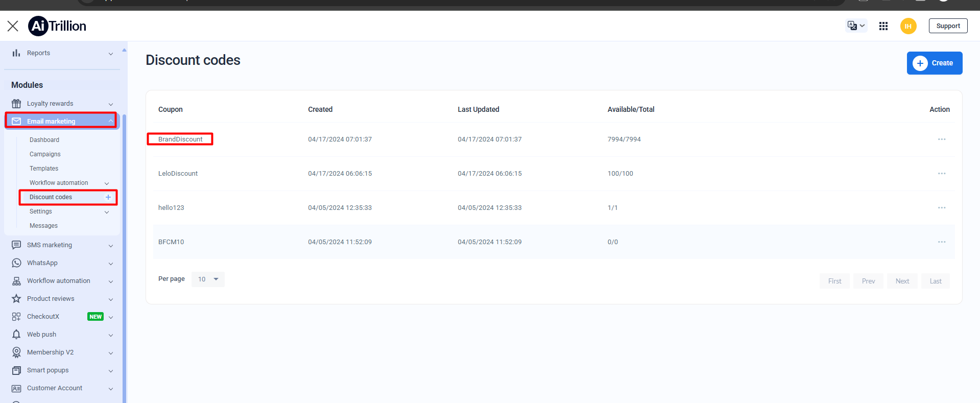Click the Customer Account icon
Screen dimensions: 980x403
click(x=16, y=388)
